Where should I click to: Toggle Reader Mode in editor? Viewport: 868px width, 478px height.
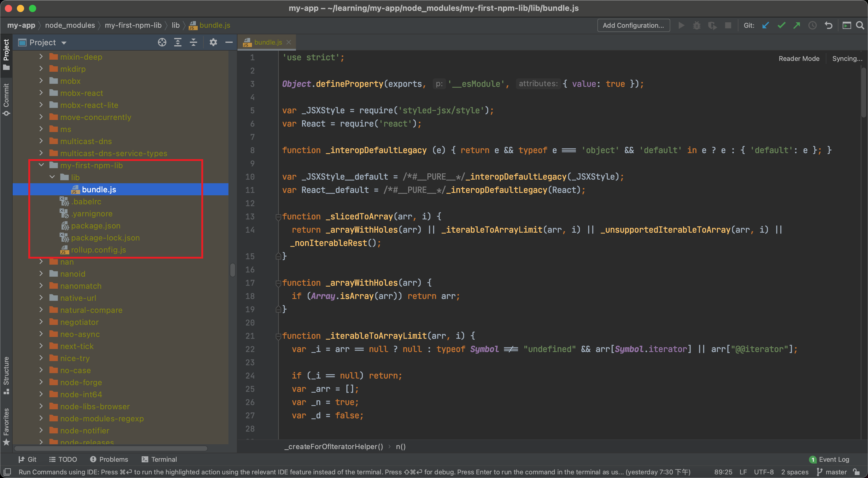799,58
